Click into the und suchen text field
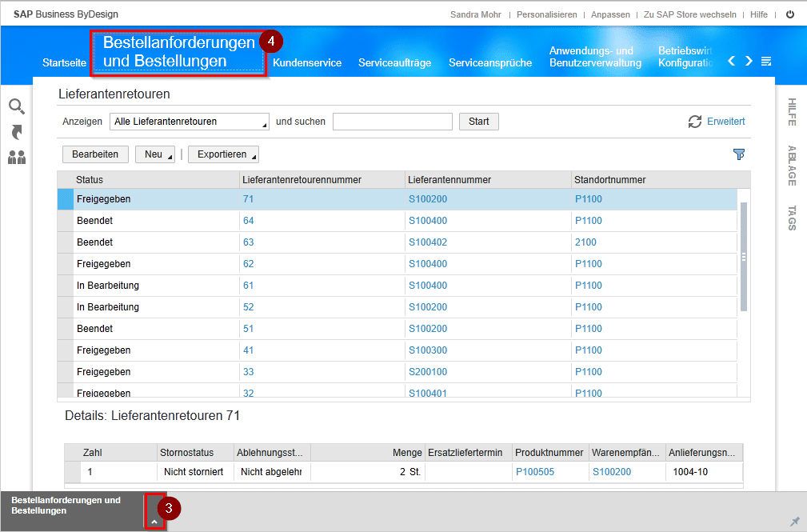 (x=392, y=122)
